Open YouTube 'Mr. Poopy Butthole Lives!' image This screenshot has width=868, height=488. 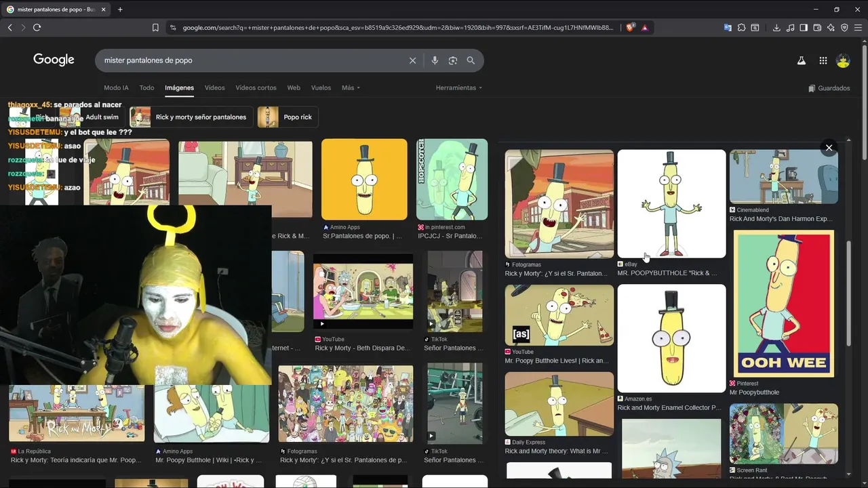[559, 315]
